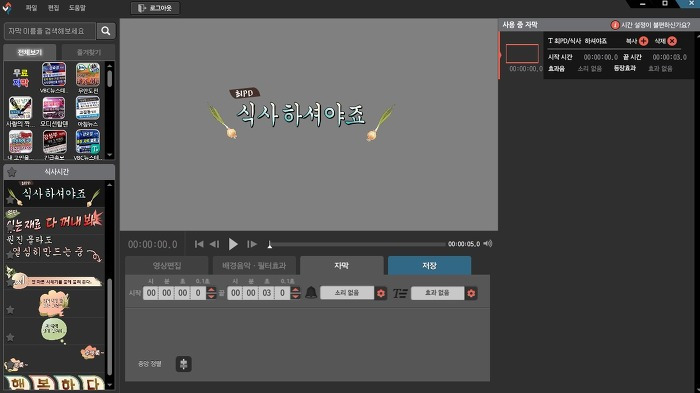
Task: Click the start time seconds field
Action: pyautogui.click(x=183, y=293)
